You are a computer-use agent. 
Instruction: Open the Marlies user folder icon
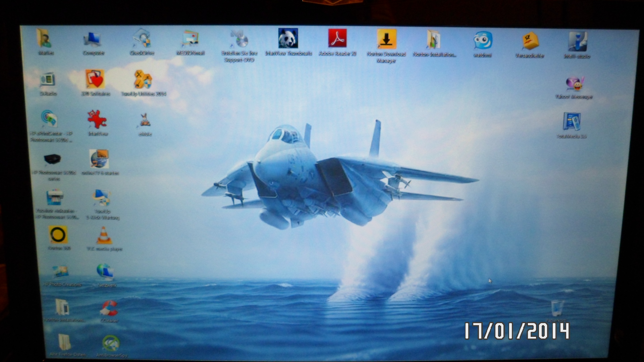click(45, 42)
